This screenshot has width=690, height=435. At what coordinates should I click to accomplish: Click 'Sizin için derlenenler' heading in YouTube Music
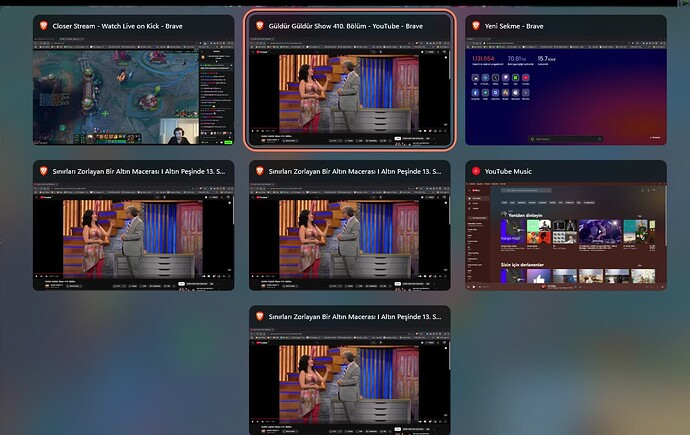click(522, 264)
